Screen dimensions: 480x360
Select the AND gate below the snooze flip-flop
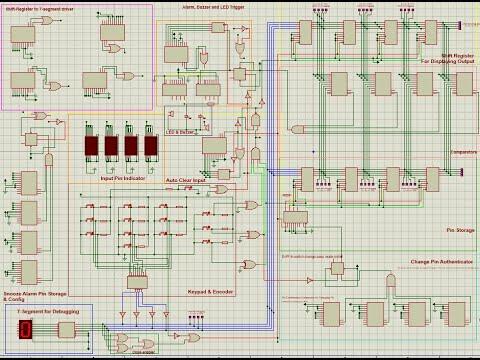49,160
